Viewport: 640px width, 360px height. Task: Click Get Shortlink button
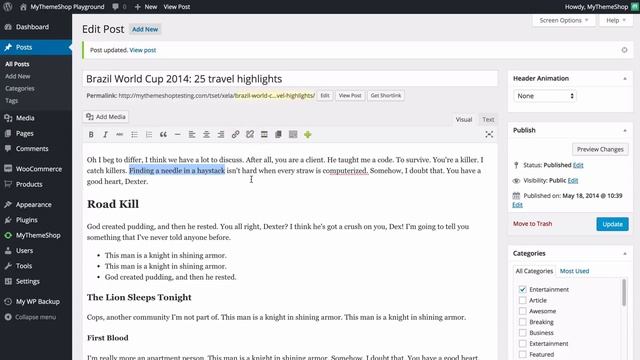[386, 96]
